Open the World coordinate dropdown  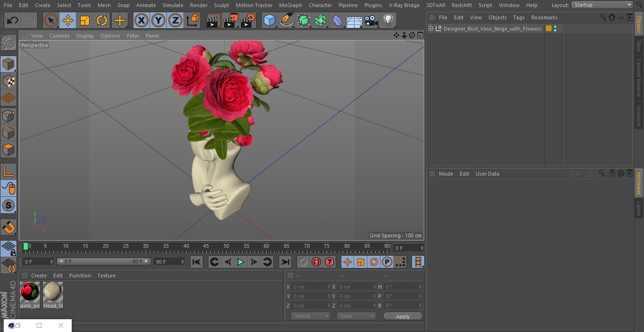(311, 316)
